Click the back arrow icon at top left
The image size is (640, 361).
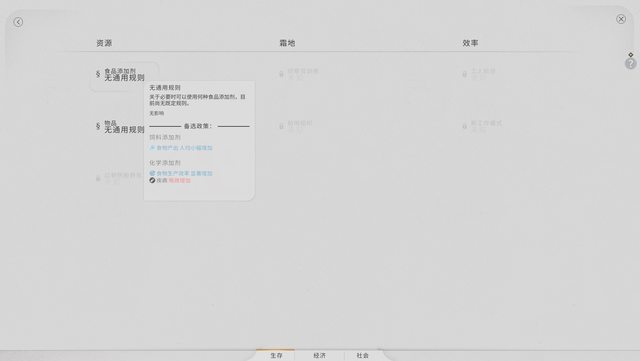pos(18,22)
